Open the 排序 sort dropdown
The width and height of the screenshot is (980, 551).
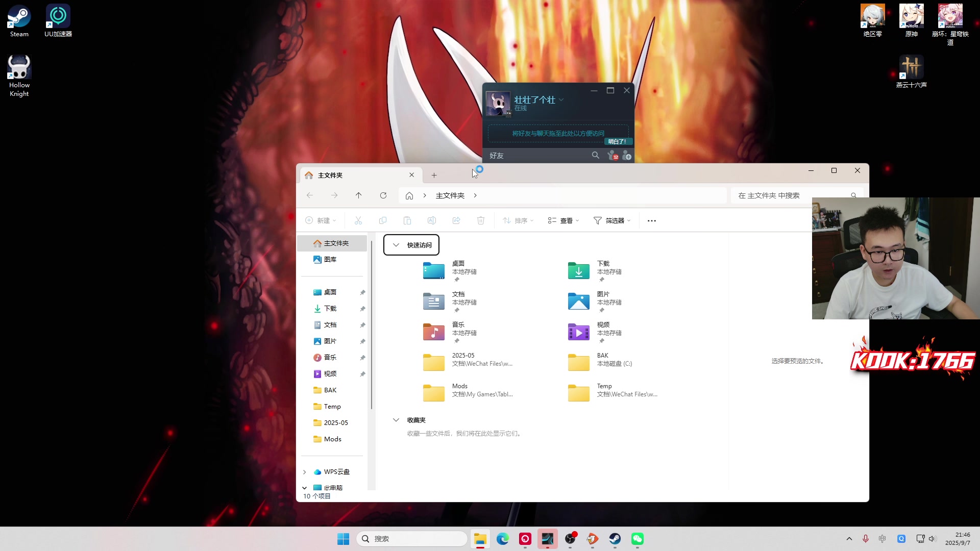tap(518, 220)
